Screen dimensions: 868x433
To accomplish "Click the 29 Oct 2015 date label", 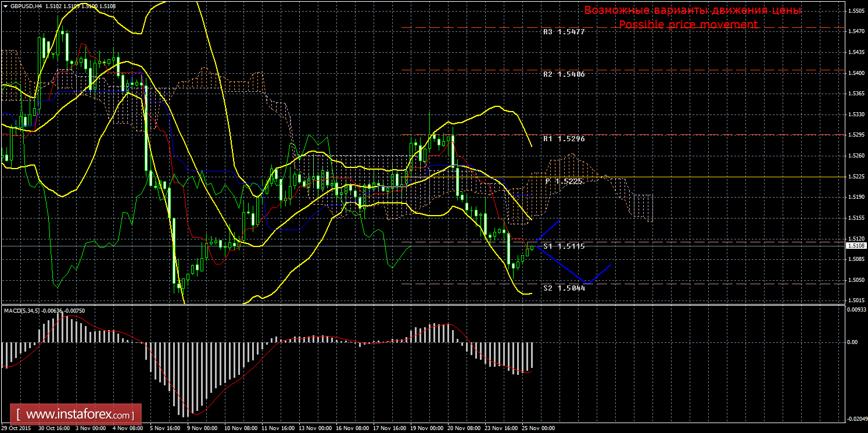I will coord(17,428).
